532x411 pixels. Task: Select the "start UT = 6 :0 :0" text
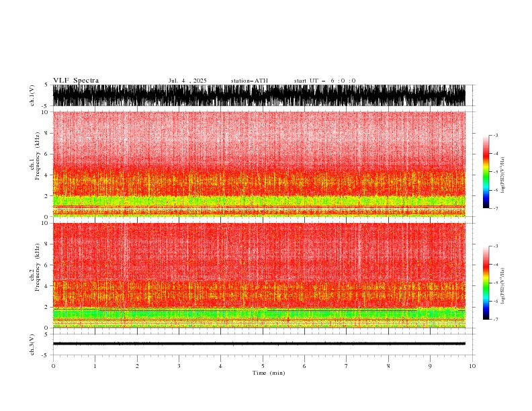click(324, 81)
